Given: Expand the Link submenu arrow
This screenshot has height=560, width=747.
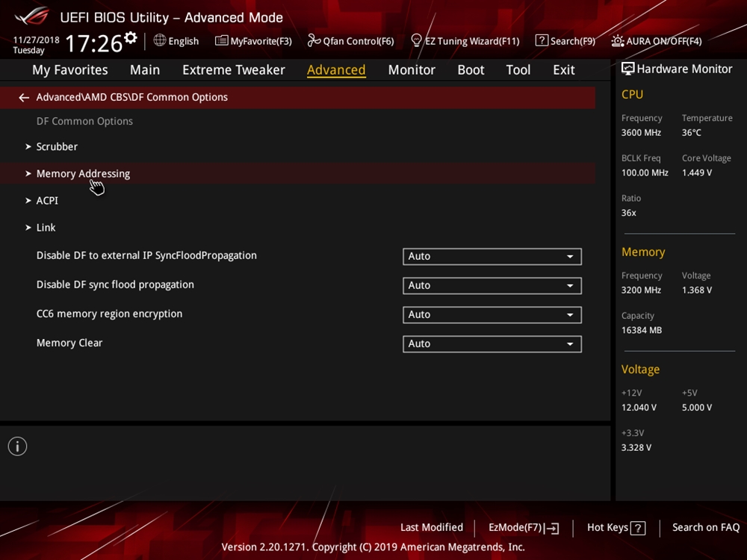Looking at the screenshot, I should [28, 228].
